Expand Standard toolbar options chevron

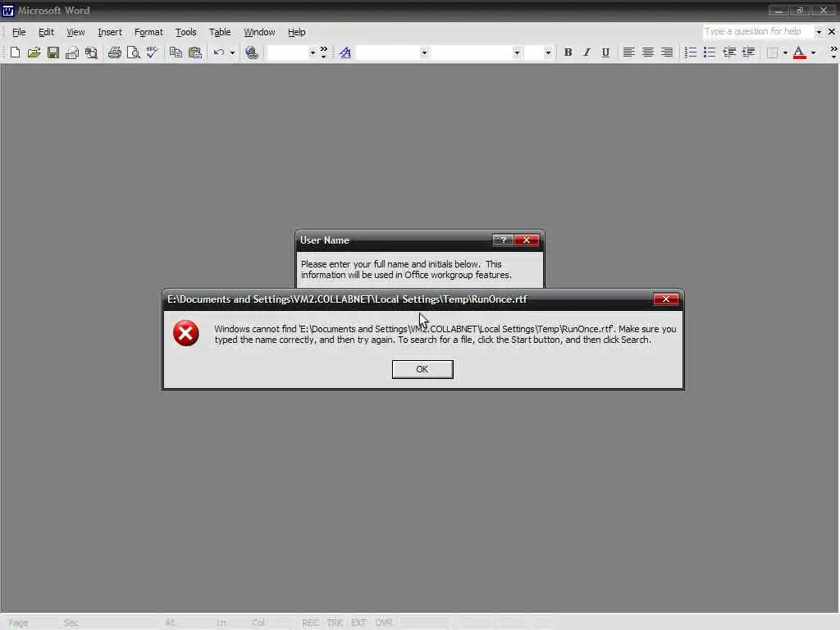[x=323, y=52]
